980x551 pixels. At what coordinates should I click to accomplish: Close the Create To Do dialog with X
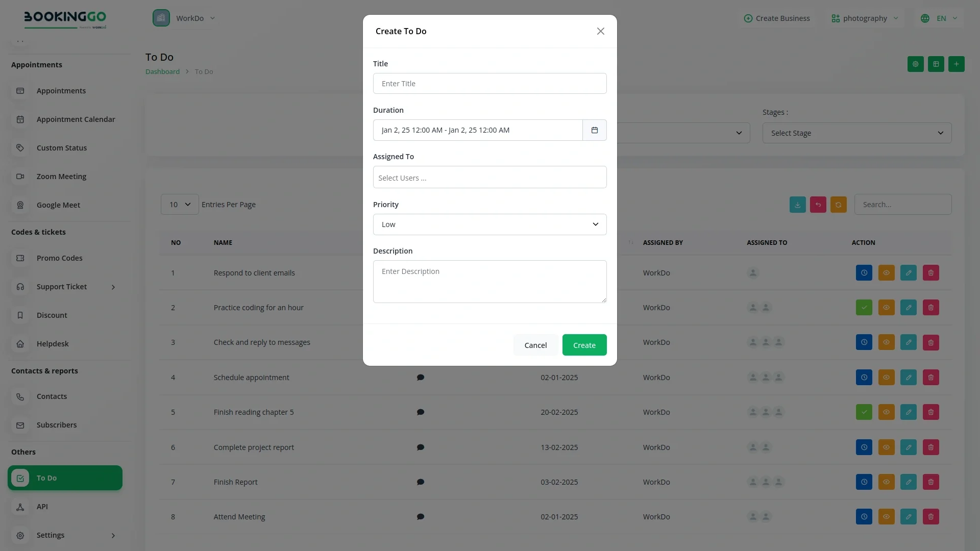click(600, 31)
